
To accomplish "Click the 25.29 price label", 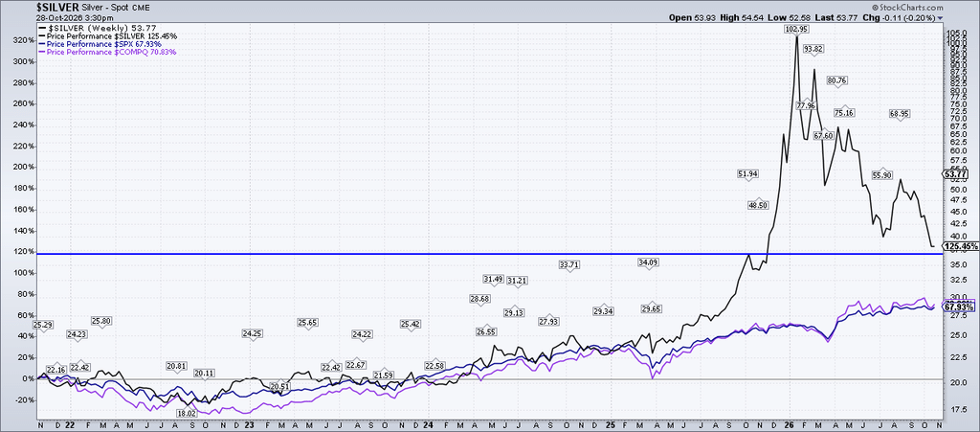I will point(42,325).
